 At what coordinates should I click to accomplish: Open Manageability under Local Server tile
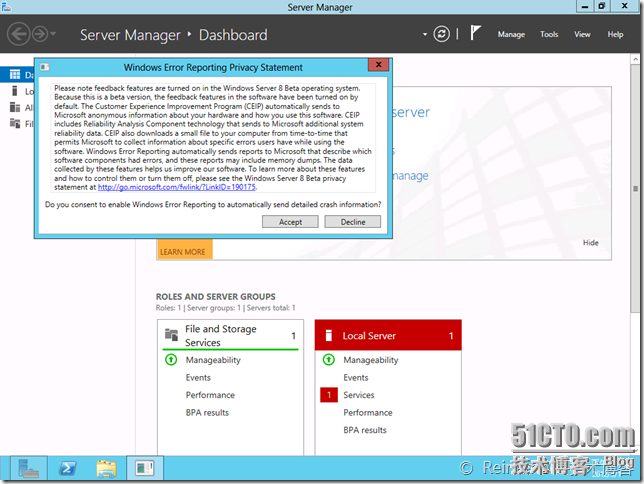click(x=370, y=360)
